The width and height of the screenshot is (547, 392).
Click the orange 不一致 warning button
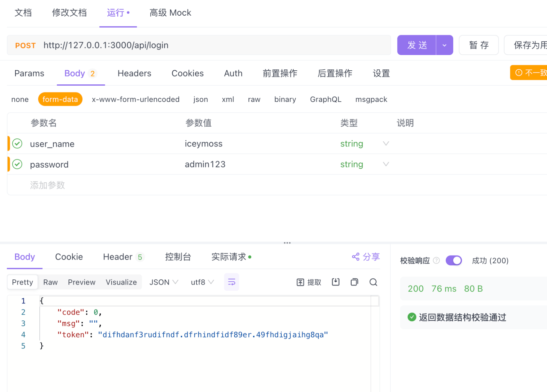(529, 73)
